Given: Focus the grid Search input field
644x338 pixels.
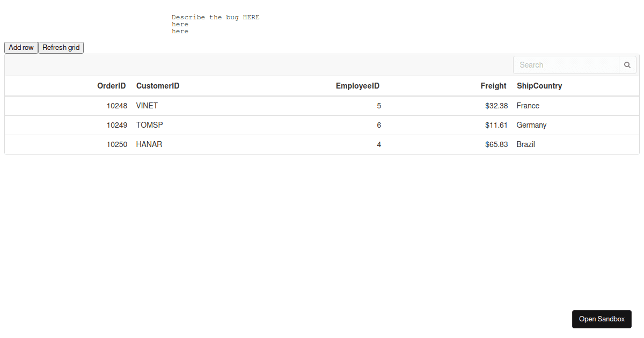Looking at the screenshot, I should (x=566, y=65).
